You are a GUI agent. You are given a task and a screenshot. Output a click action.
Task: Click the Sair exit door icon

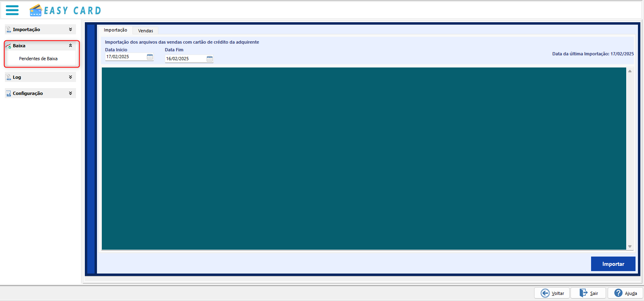tap(583, 293)
